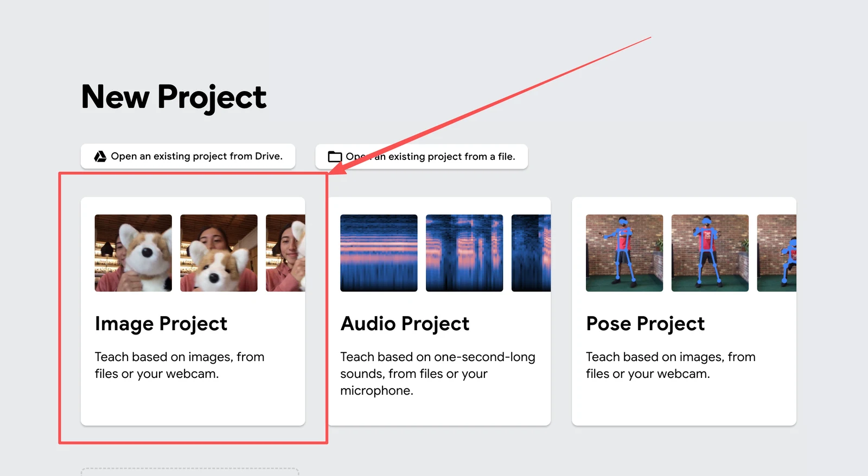Click the middle pose thumbnail in Pose Project
Screen dimensions: 868x476
pos(710,253)
